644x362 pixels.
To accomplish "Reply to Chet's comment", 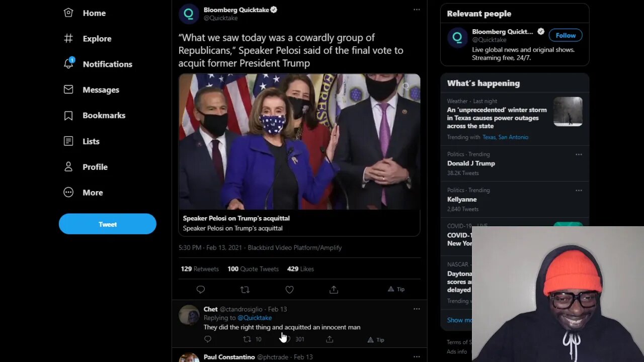I will tap(208, 339).
